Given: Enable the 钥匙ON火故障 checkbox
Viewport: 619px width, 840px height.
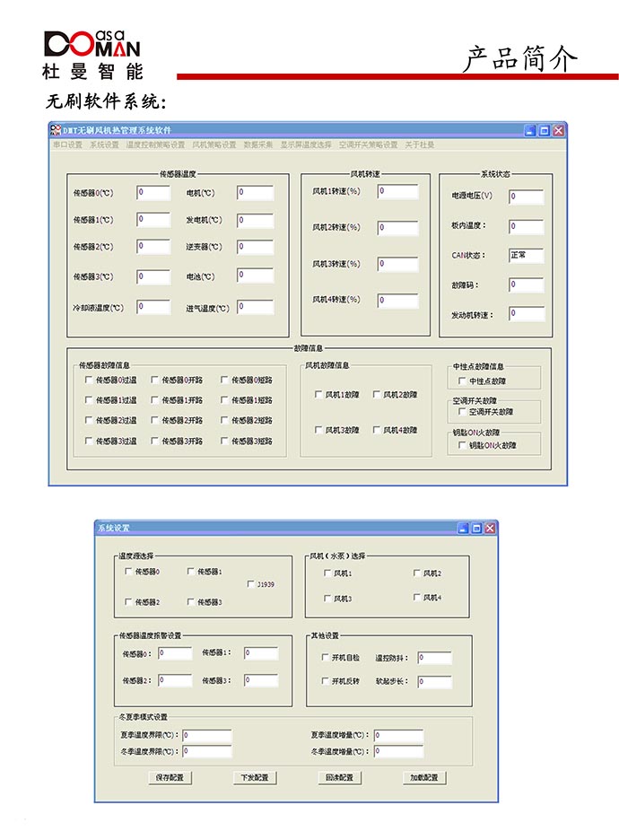Looking at the screenshot, I should pyautogui.click(x=462, y=445).
